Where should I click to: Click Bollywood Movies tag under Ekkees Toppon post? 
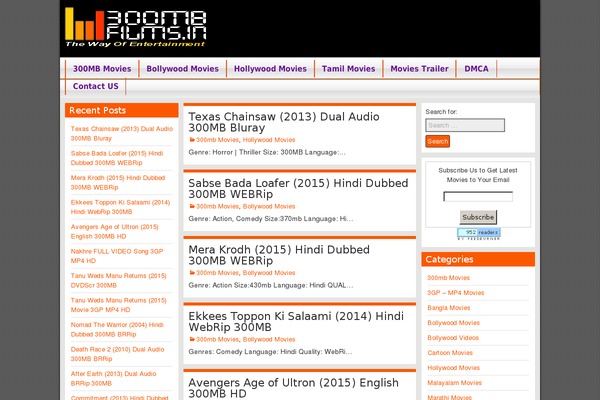point(269,340)
